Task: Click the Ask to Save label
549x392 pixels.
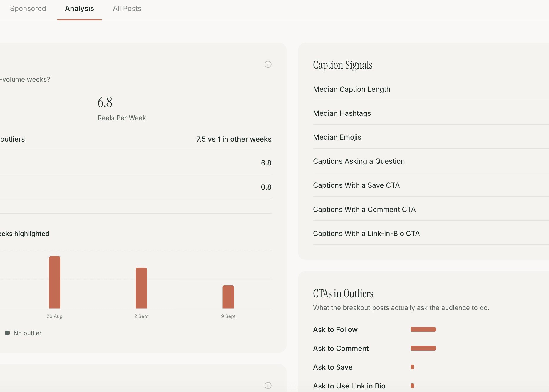Action: (x=333, y=367)
